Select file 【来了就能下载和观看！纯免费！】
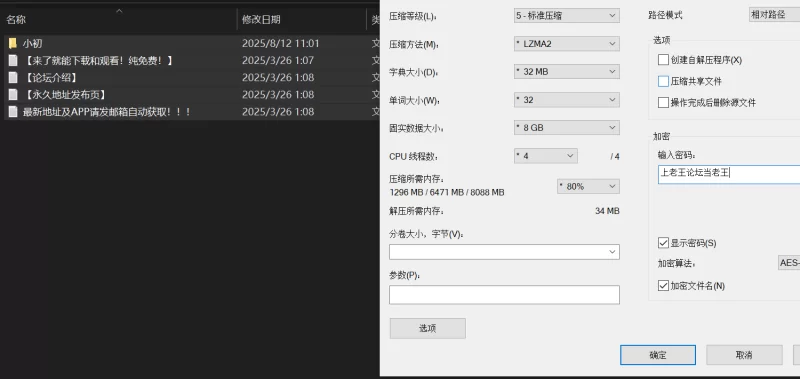Screen dimensions: 800x379 pos(98,60)
